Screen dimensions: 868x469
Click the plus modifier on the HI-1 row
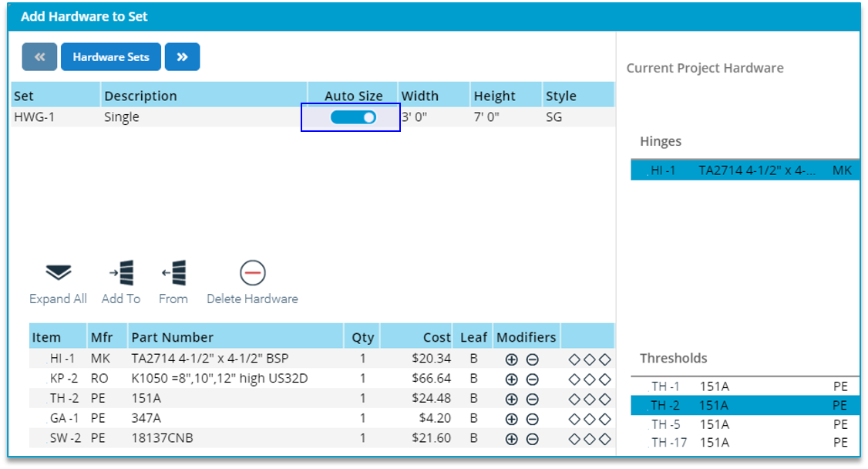click(511, 358)
